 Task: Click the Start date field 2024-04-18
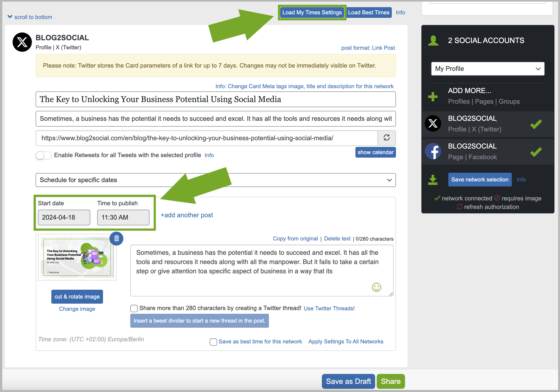pos(64,217)
